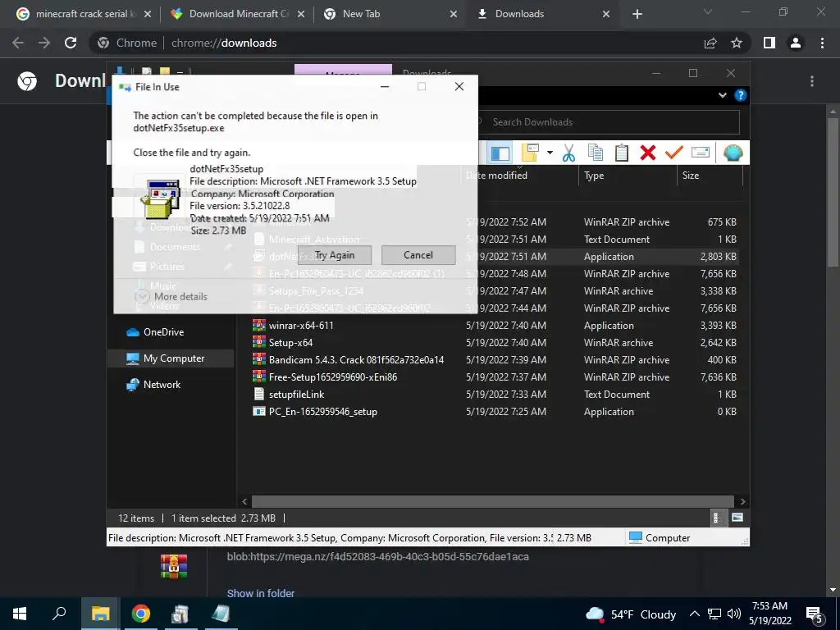Screen dimensions: 840x630
Task: Open weather widget 54°F Cloudy
Action: click(x=631, y=614)
